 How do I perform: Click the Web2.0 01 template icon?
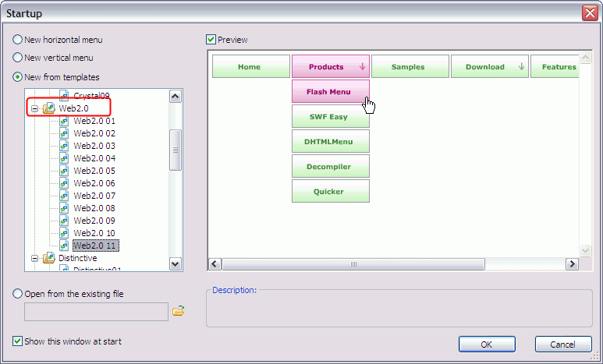[64, 121]
